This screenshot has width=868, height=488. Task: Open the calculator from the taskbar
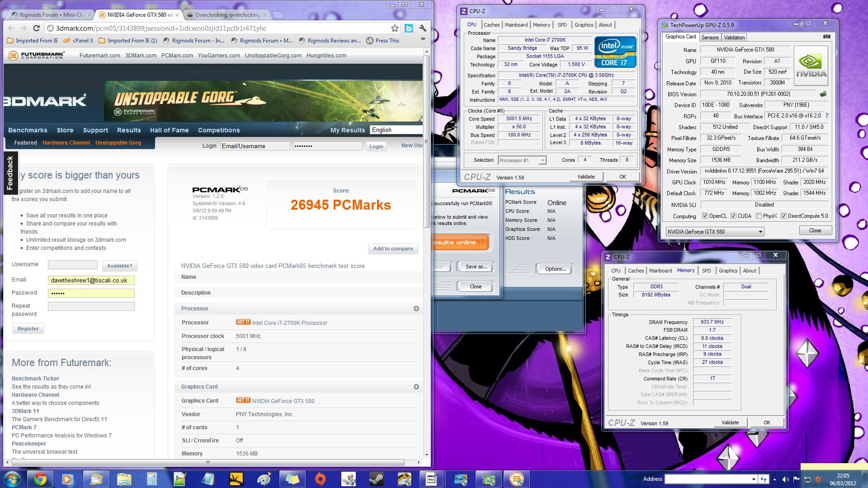pos(152,479)
